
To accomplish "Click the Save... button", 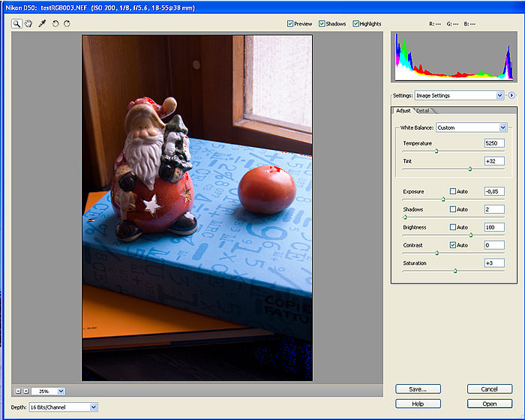I will click(418, 389).
